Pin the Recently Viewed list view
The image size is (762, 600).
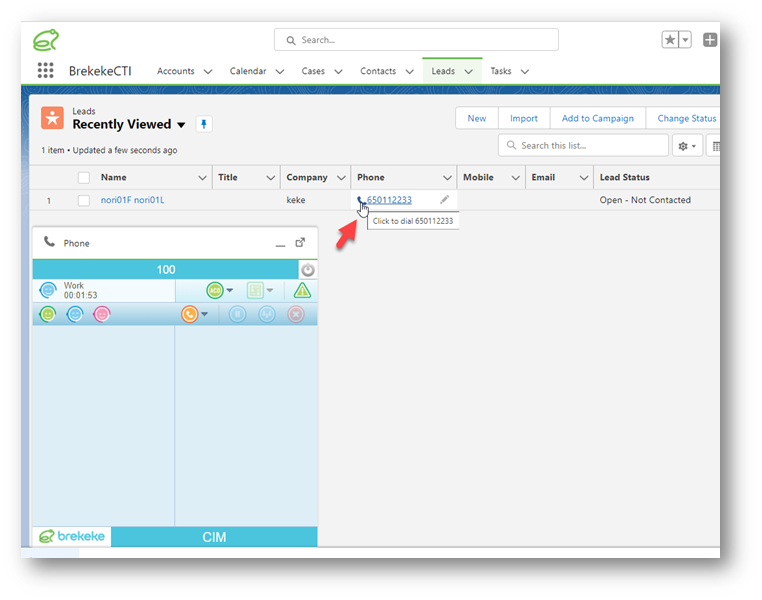(204, 124)
